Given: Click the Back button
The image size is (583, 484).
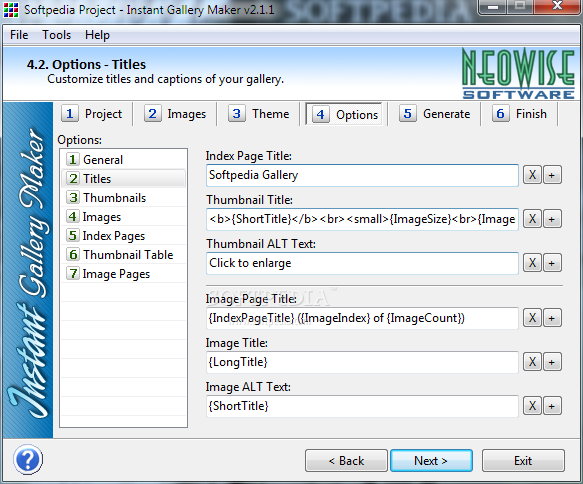Looking at the screenshot, I should coord(346,461).
